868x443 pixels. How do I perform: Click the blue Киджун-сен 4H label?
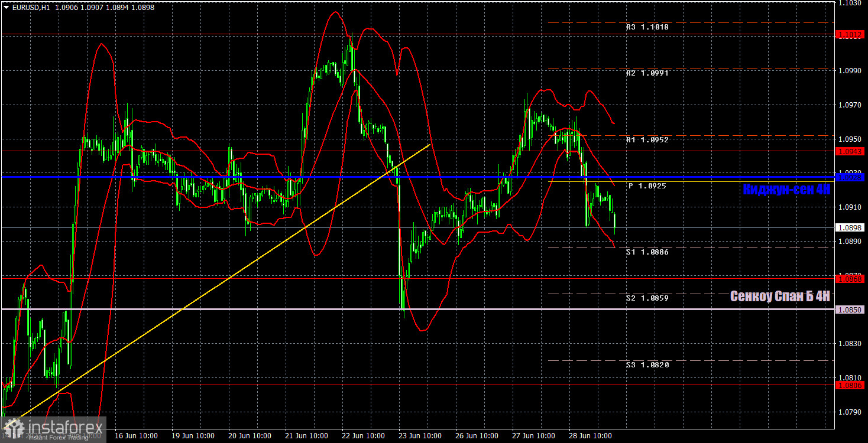(786, 190)
